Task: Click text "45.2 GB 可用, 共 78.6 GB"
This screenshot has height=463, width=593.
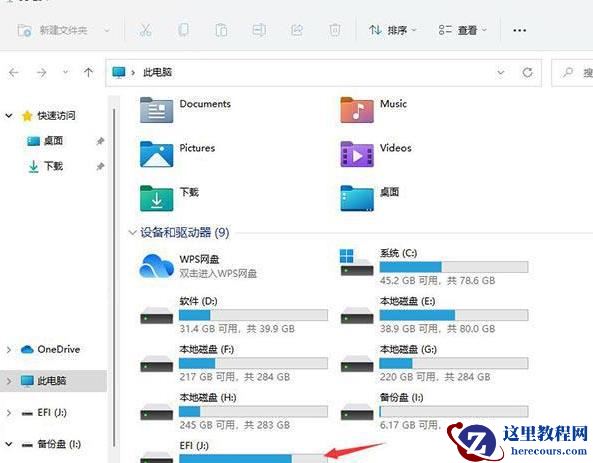Action: (x=438, y=280)
